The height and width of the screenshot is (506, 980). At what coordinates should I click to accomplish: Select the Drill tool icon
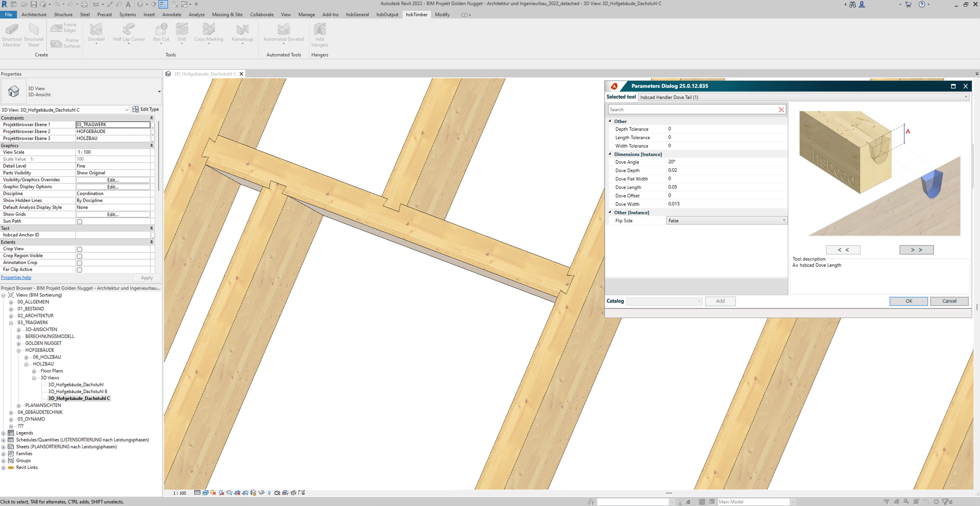(x=181, y=30)
